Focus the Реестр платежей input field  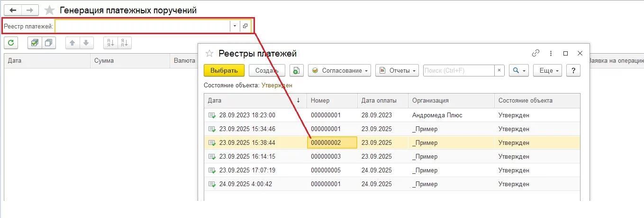143,26
